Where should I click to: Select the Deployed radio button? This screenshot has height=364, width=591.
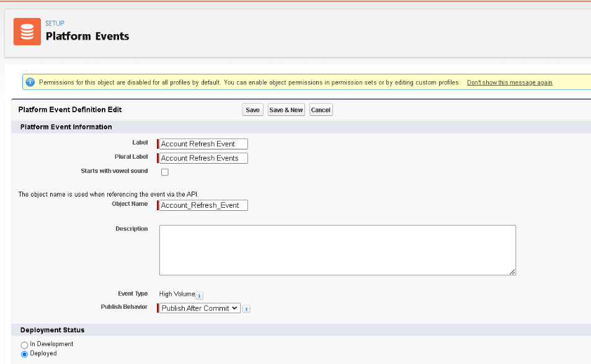(x=25, y=354)
